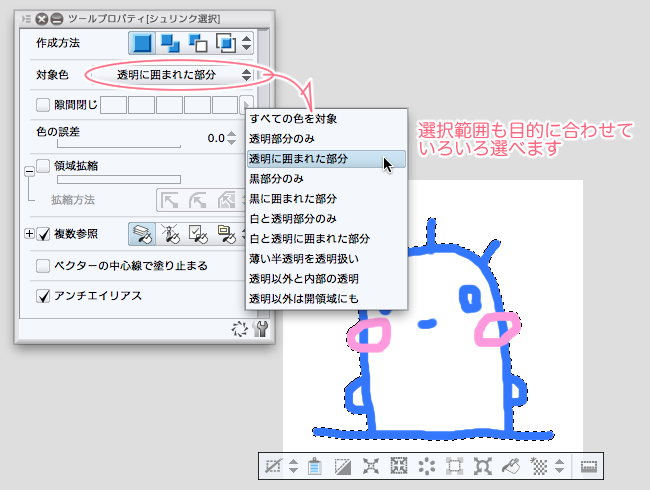Click the checkered new tone icon
The height and width of the screenshot is (490, 650).
click(x=537, y=466)
